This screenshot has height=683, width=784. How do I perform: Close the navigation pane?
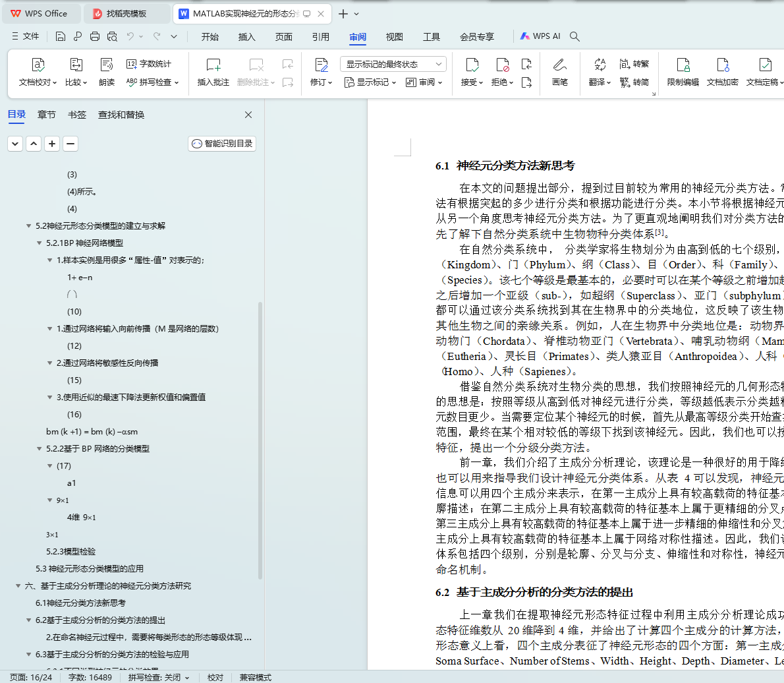point(248,115)
